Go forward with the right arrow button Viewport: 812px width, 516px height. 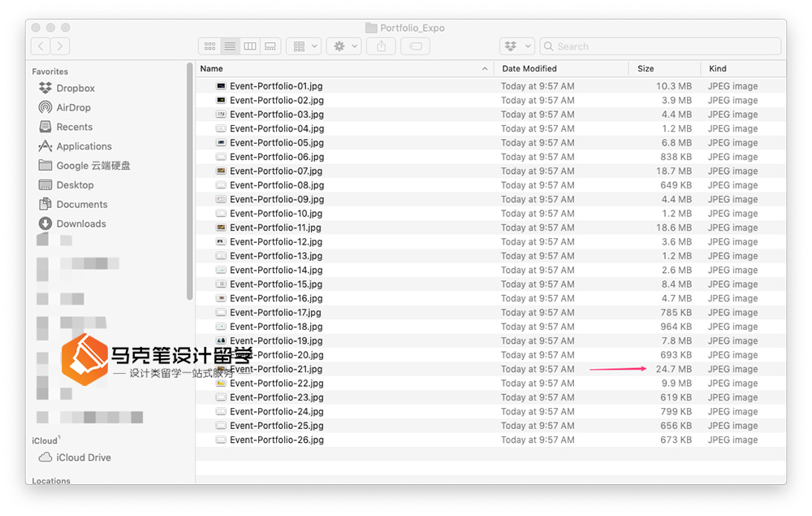(x=60, y=46)
